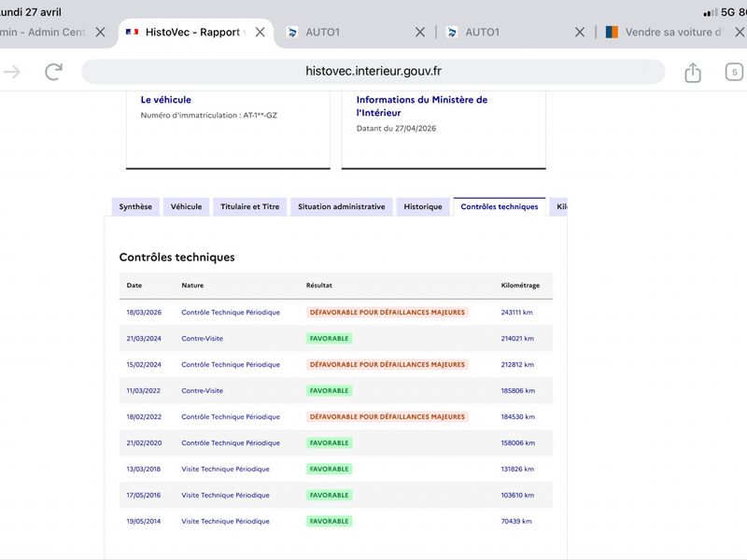Click the Le véhicule card heading
Viewport: 747px width, 560px height.
click(x=166, y=100)
